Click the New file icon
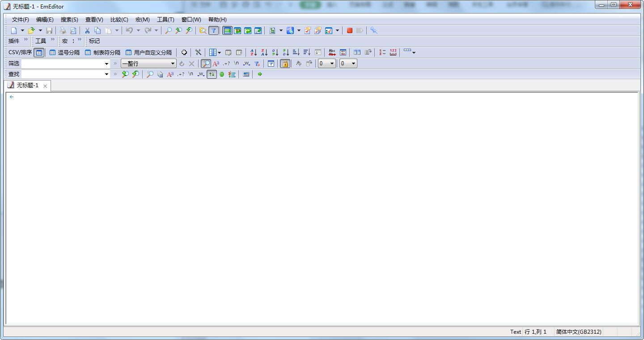Image resolution: width=644 pixels, height=340 pixels. [14, 30]
